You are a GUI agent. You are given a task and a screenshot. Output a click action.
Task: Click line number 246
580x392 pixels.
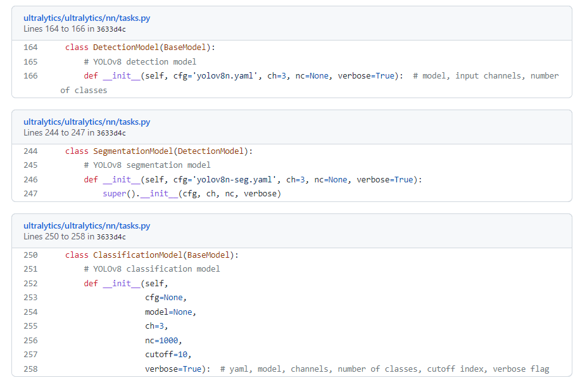30,180
